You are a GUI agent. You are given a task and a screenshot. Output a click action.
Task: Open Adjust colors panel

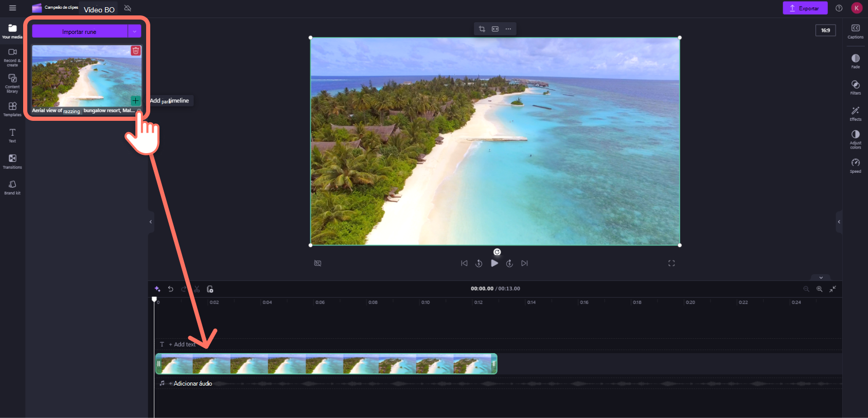click(856, 139)
